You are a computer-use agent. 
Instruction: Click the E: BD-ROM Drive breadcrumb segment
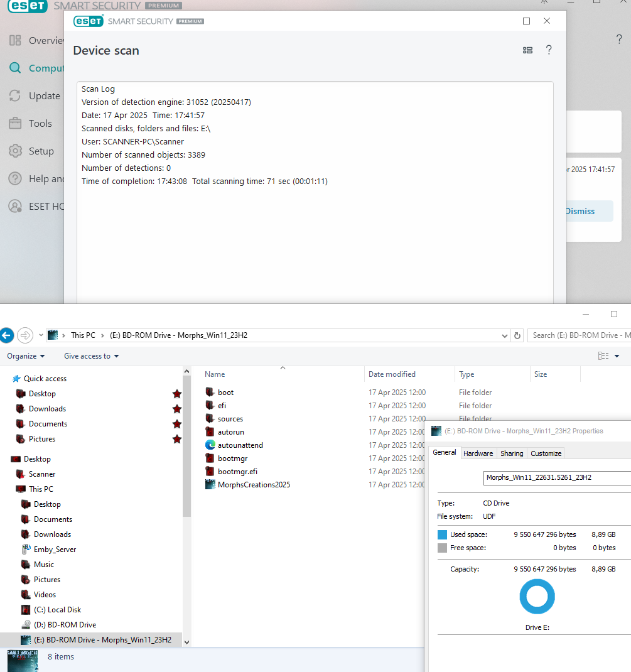(x=178, y=335)
